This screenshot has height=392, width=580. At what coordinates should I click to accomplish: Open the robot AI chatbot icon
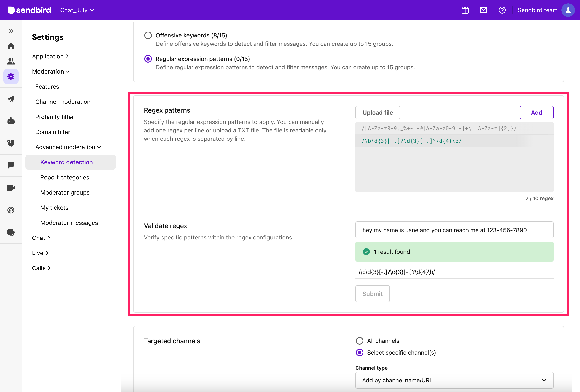tap(11, 121)
